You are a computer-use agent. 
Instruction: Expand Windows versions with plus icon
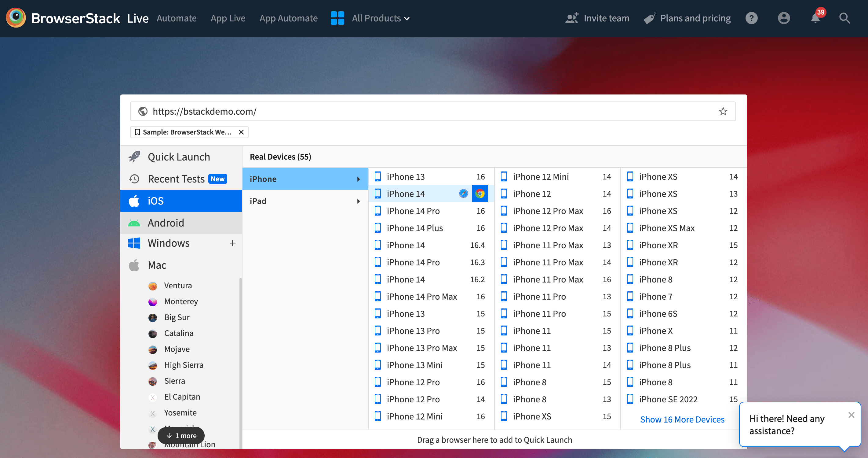point(232,243)
